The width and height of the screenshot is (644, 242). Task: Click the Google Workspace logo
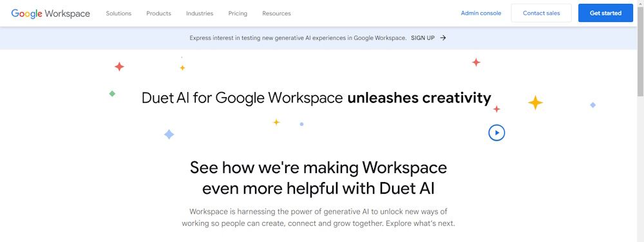pyautogui.click(x=50, y=13)
